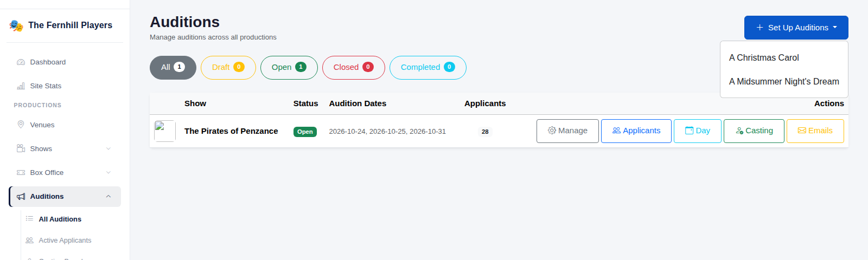Toggle the Set Up Auditions dropdown caret

(x=835, y=28)
